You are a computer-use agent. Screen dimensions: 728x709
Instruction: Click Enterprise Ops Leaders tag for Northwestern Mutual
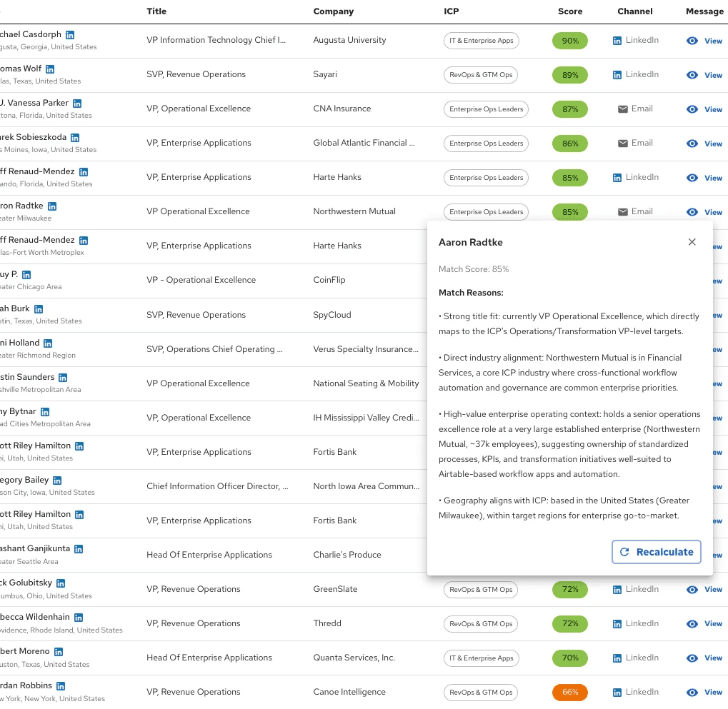[486, 212]
